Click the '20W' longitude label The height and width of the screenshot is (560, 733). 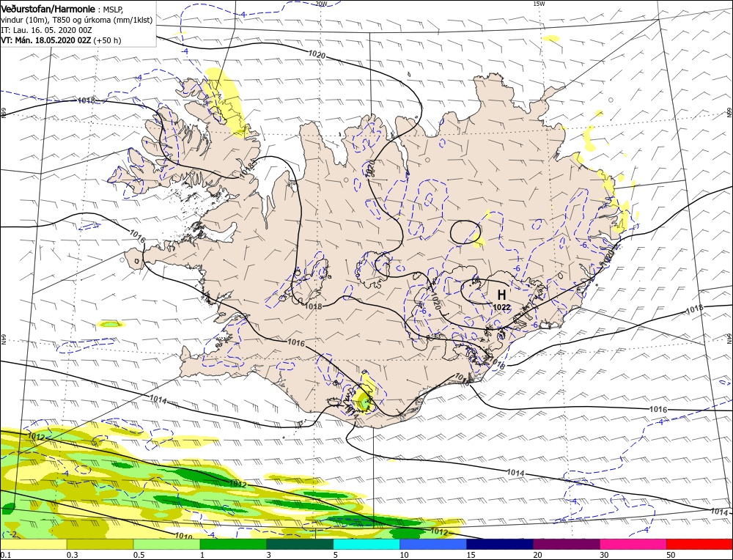(x=321, y=4)
